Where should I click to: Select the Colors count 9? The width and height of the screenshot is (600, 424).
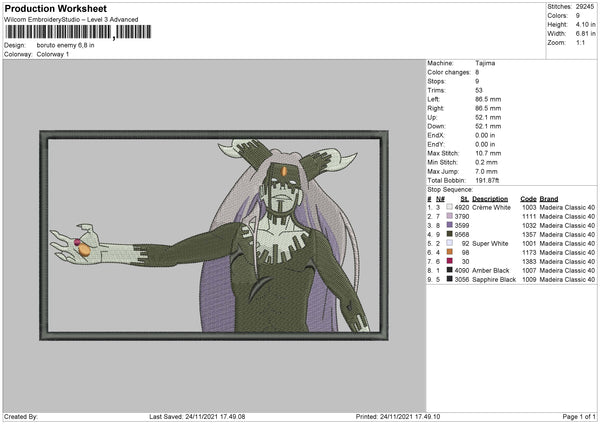(578, 16)
